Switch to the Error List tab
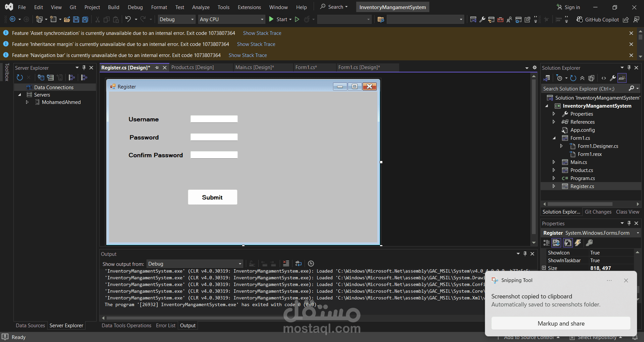This screenshot has height=342, width=644. 166,326
